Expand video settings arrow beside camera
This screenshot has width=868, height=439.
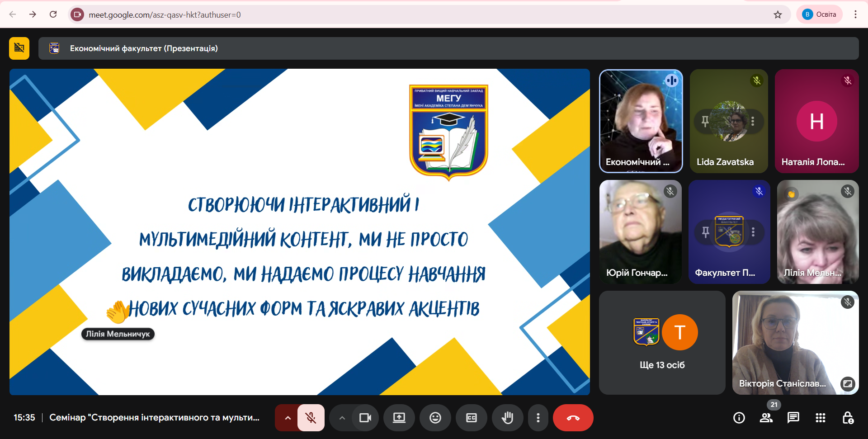342,418
